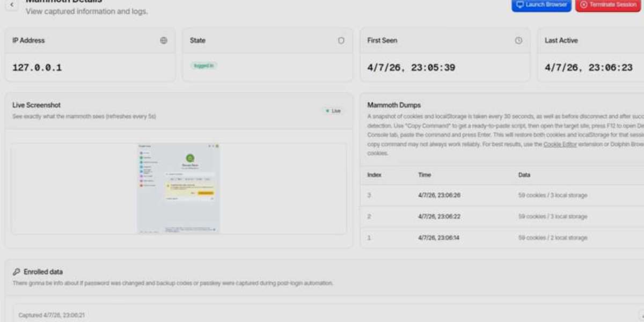Click the clock icon in First Seen card

[518, 40]
